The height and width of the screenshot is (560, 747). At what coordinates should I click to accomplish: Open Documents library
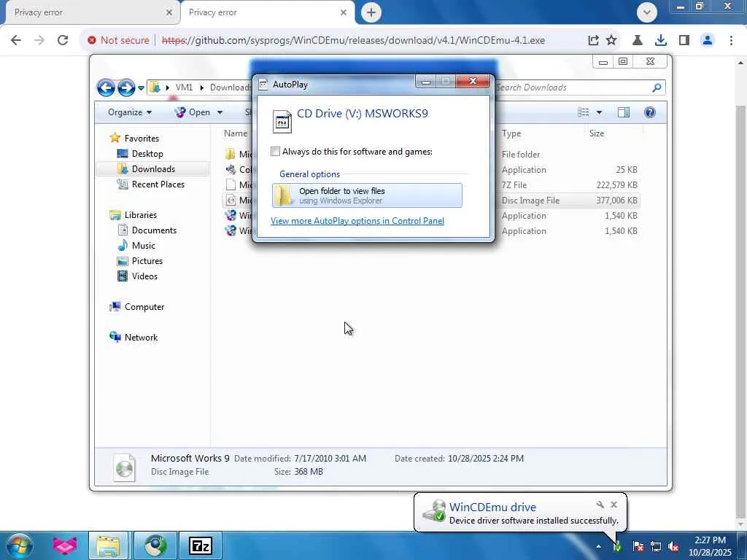[154, 230]
